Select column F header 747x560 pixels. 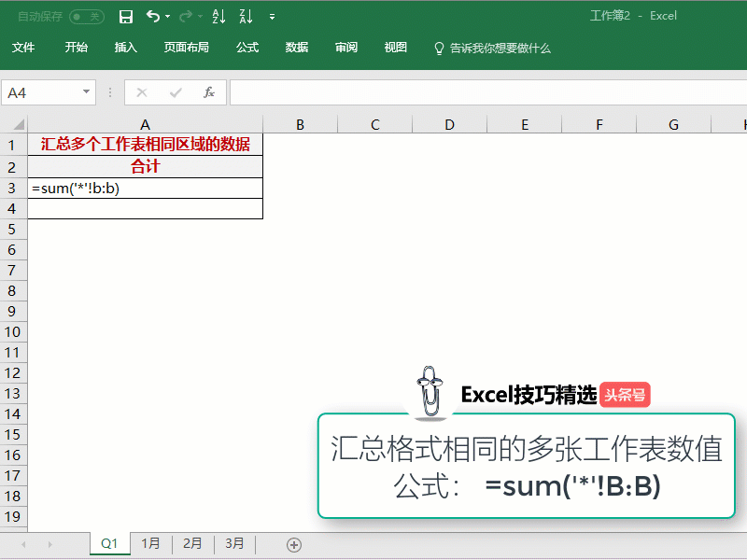[x=599, y=125]
